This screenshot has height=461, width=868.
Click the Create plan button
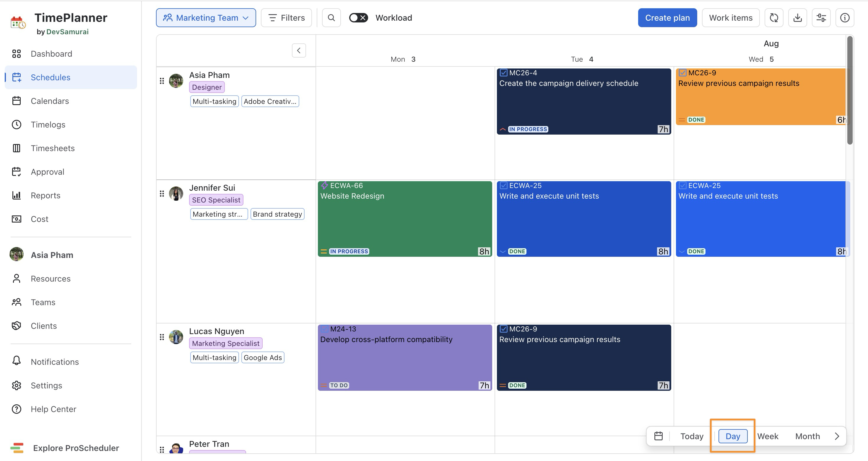tap(667, 18)
